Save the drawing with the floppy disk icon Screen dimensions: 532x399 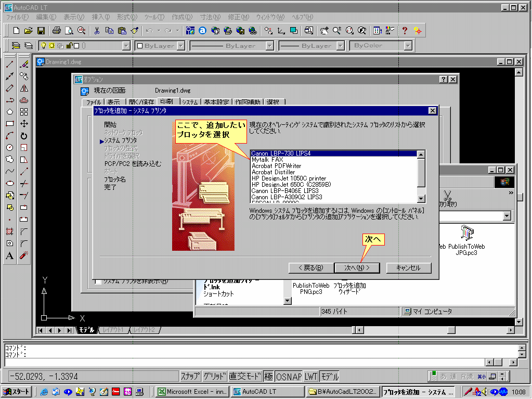pyautogui.click(x=41, y=31)
